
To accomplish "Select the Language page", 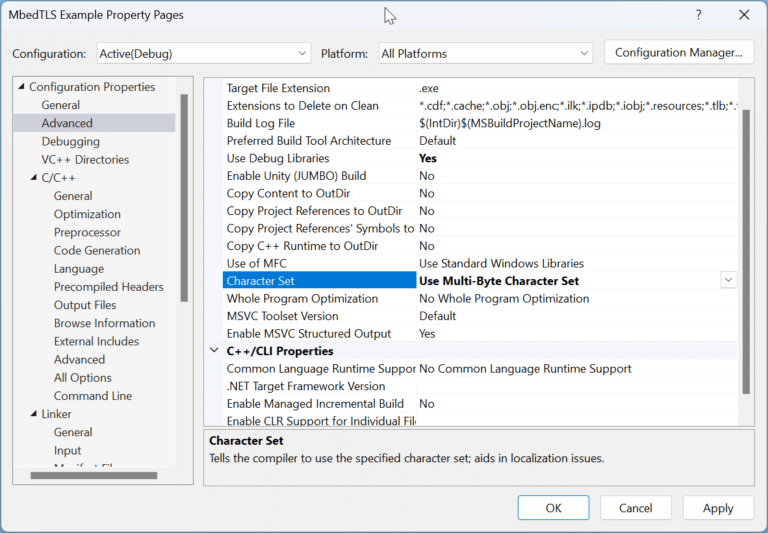I will [79, 268].
